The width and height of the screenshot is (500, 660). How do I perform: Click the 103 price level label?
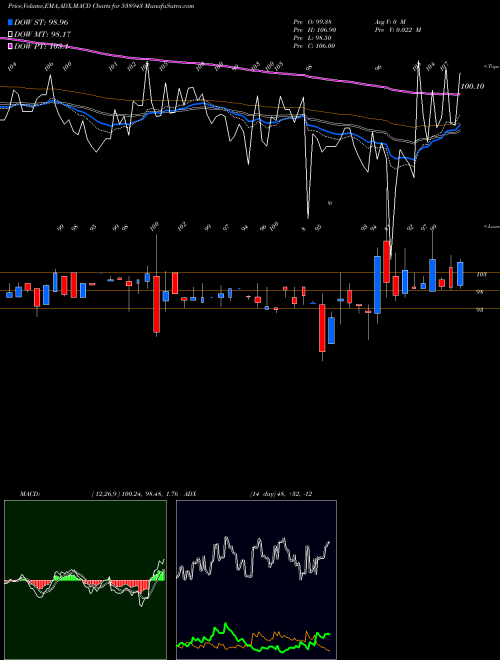point(481,274)
